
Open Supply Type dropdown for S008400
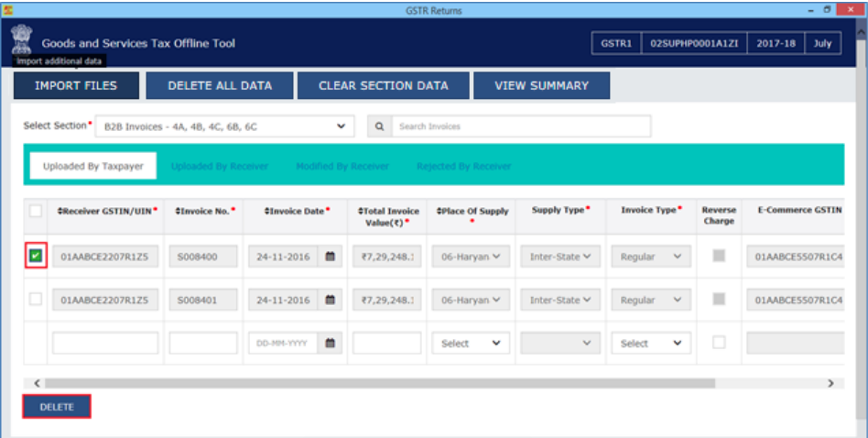(560, 257)
